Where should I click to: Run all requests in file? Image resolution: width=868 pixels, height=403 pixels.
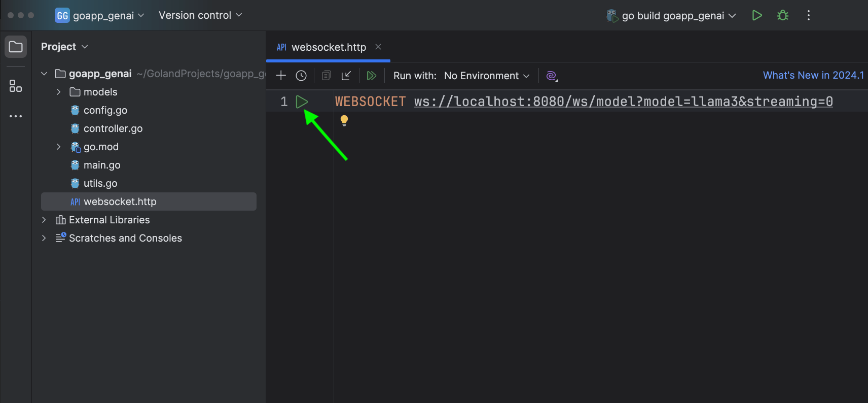[x=371, y=76]
